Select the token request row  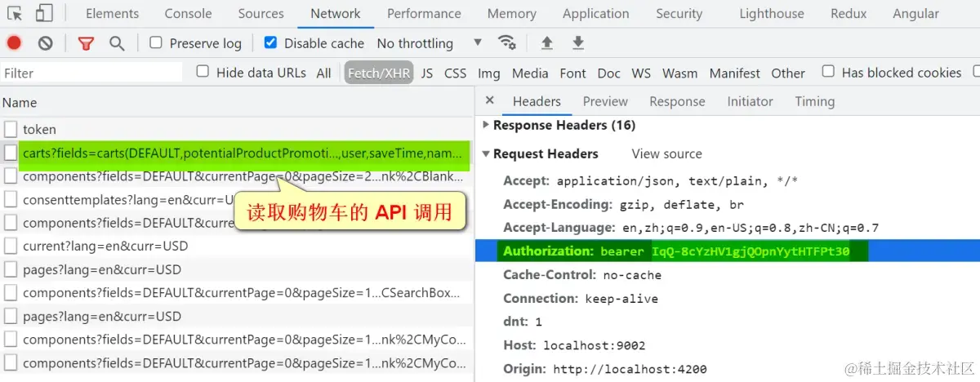point(237,129)
